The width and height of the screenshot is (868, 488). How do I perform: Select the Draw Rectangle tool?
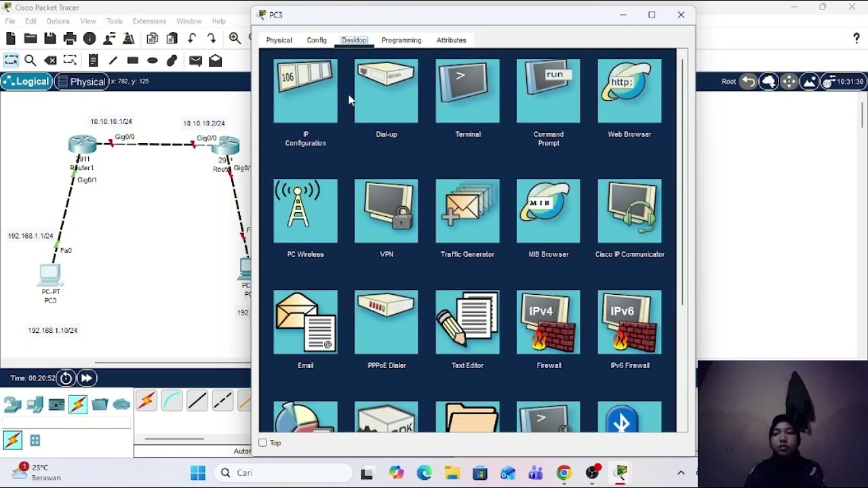(133, 60)
